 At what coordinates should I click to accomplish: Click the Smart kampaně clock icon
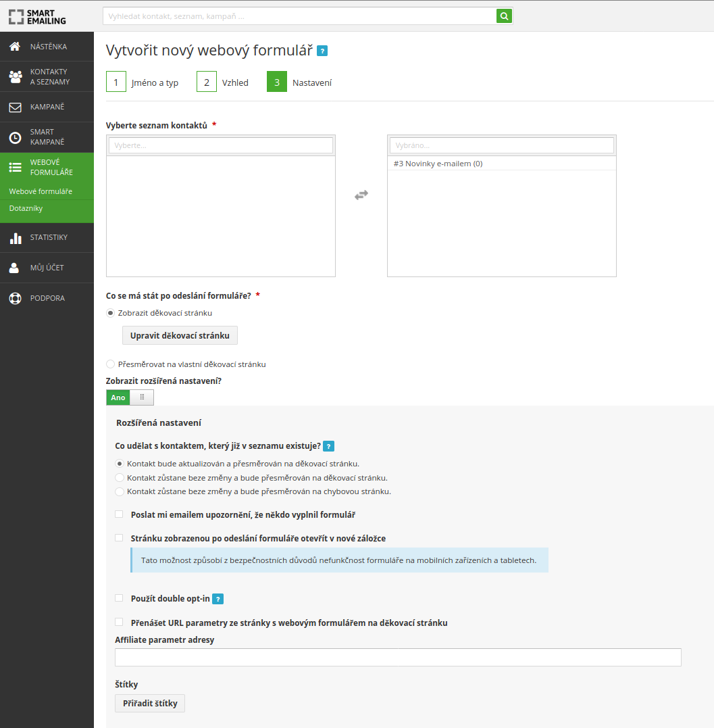pos(16,137)
